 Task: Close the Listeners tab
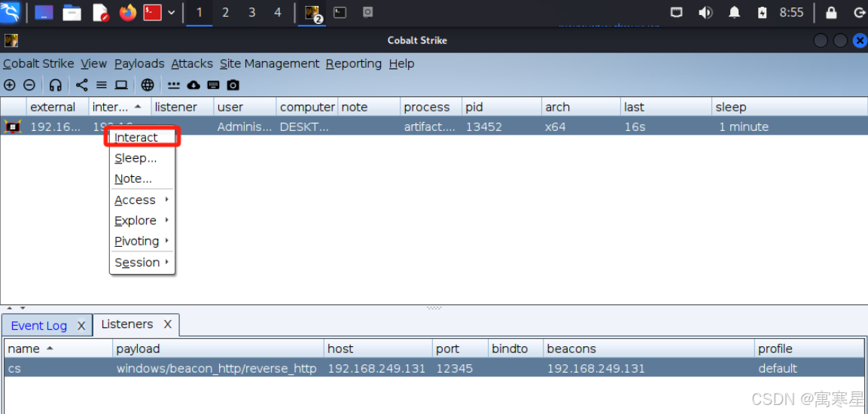(168, 324)
